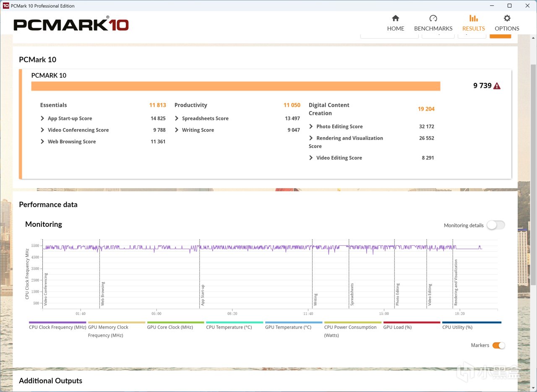Click Digital Content Creation score 19 204

click(x=426, y=109)
